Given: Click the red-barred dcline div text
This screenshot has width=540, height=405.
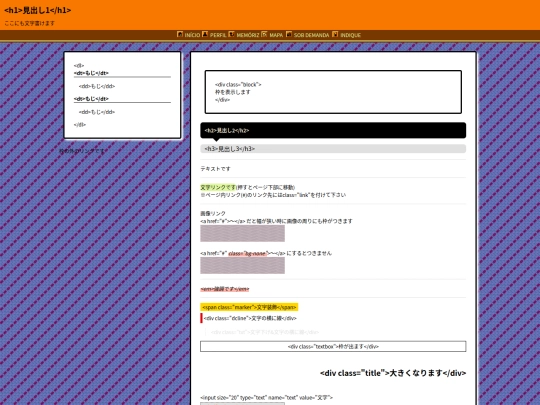Looking at the screenshot, I should pyautogui.click(x=250, y=318).
